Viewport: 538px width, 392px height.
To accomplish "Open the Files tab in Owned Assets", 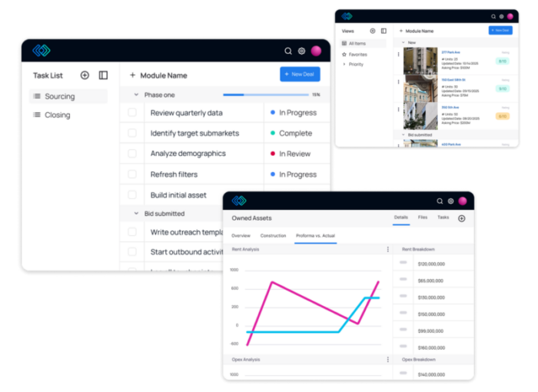I will tap(423, 218).
